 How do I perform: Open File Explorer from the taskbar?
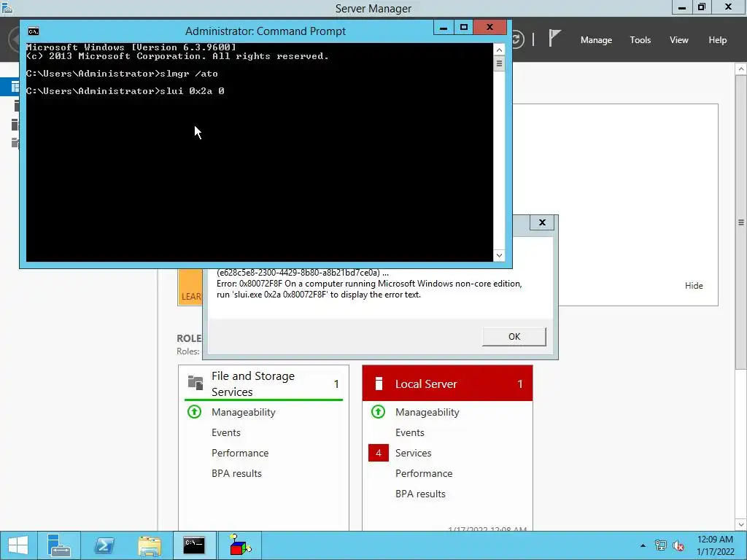(150, 545)
